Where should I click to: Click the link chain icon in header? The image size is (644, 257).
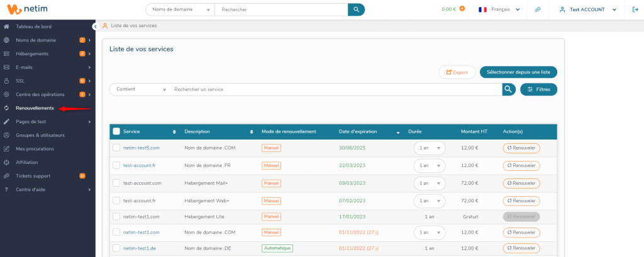point(538,9)
